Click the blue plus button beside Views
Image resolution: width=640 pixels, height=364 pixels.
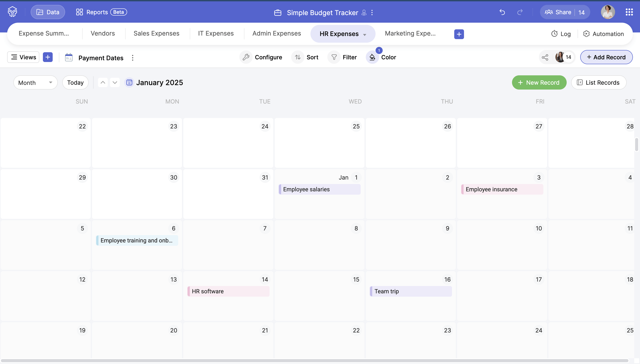click(48, 57)
